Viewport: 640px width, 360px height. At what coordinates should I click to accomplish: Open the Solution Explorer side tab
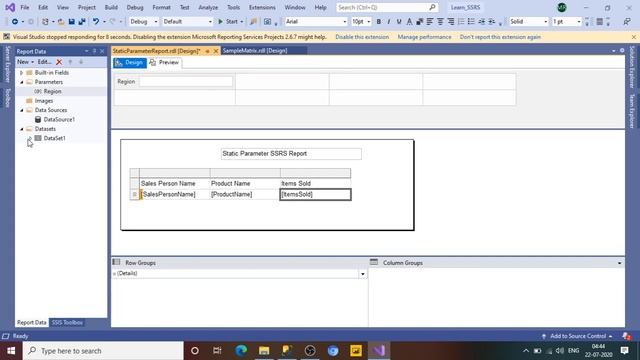[x=632, y=67]
